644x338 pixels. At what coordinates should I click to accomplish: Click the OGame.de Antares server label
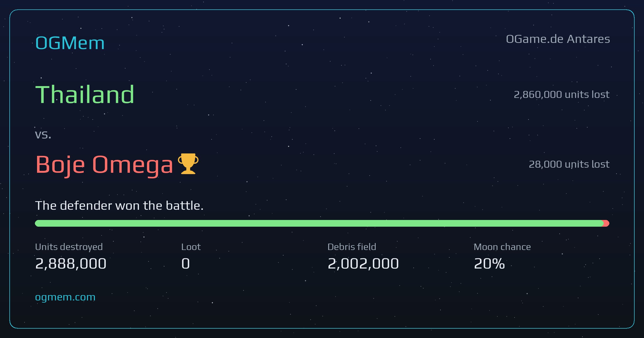(x=558, y=39)
